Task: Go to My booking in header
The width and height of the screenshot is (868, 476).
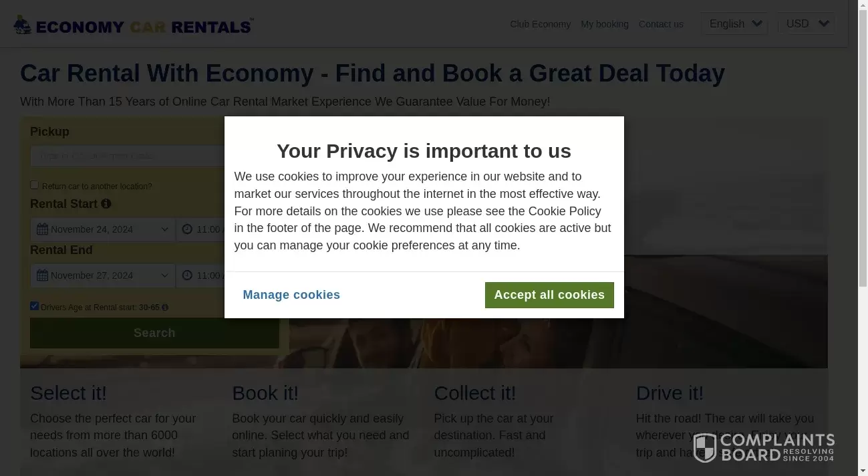Action: click(x=605, y=24)
